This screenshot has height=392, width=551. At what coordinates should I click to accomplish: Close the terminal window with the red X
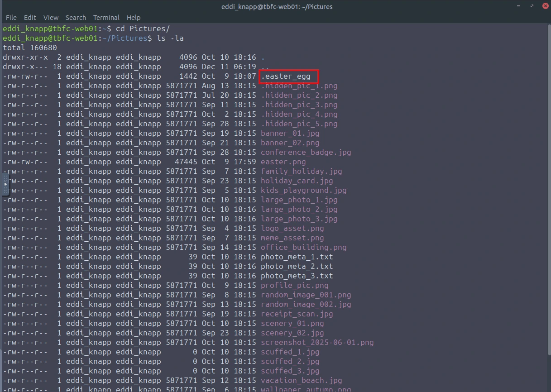tap(545, 6)
